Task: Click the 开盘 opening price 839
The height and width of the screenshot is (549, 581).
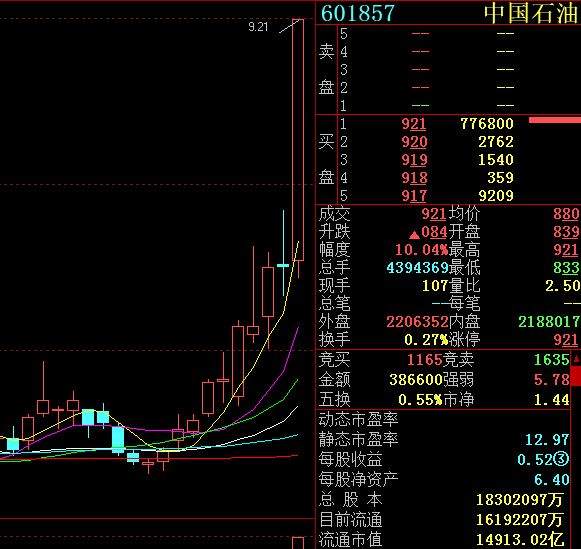Action: click(566, 232)
